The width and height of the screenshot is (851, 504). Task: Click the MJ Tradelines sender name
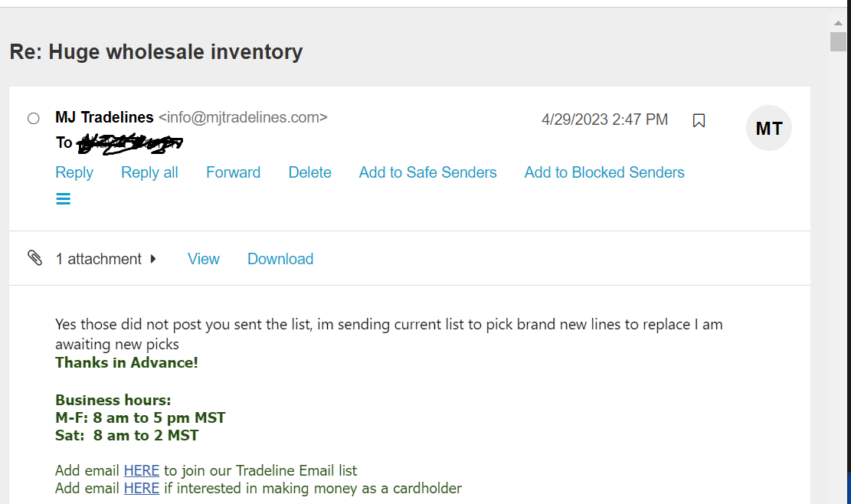point(104,117)
